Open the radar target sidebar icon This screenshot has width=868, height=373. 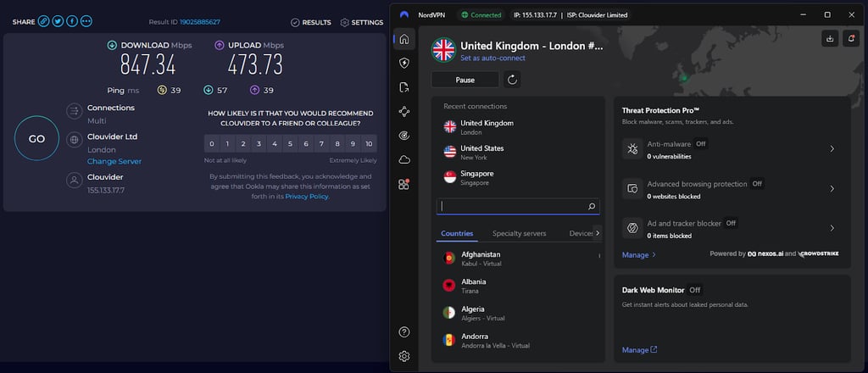[x=404, y=136]
